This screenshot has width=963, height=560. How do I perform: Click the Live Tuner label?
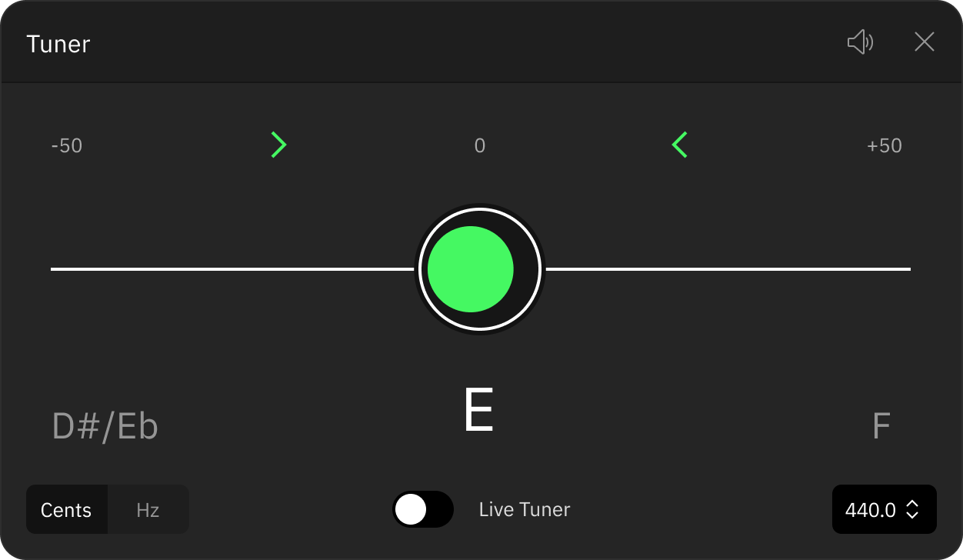(525, 509)
